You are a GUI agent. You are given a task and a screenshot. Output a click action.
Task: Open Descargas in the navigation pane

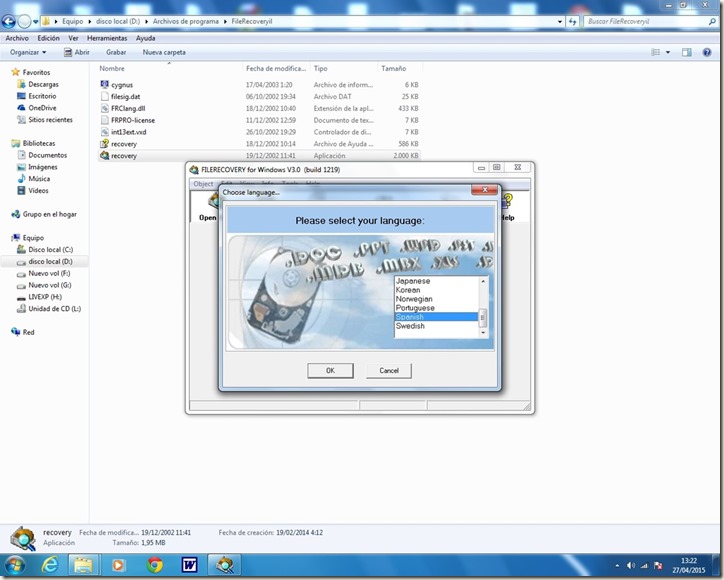pyautogui.click(x=43, y=85)
